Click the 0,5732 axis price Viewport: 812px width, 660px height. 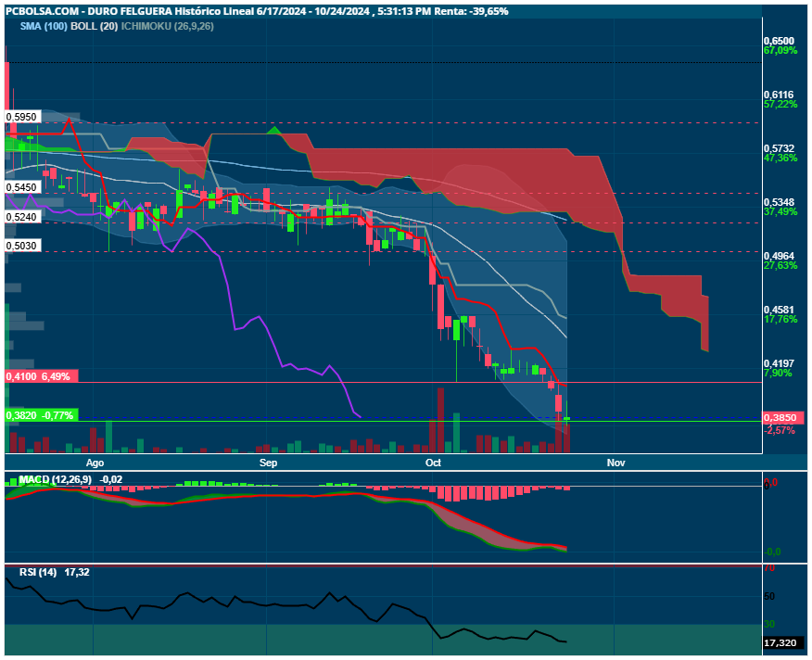point(779,148)
